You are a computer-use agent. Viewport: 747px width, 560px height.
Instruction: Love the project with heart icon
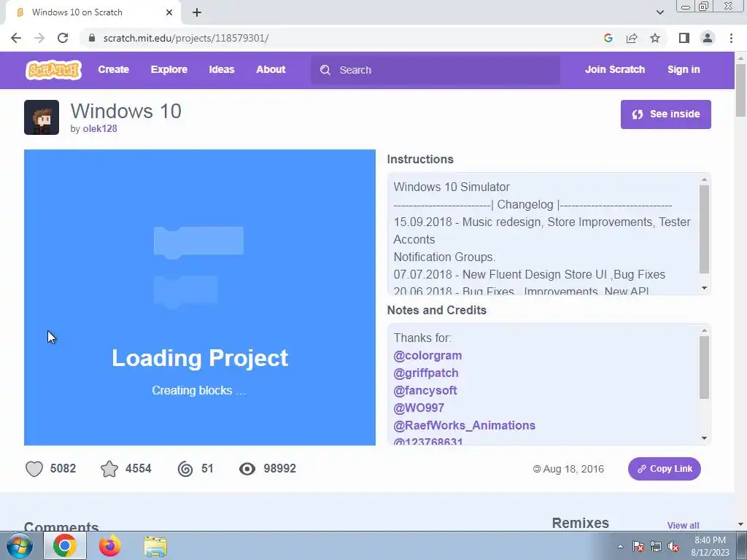point(34,469)
